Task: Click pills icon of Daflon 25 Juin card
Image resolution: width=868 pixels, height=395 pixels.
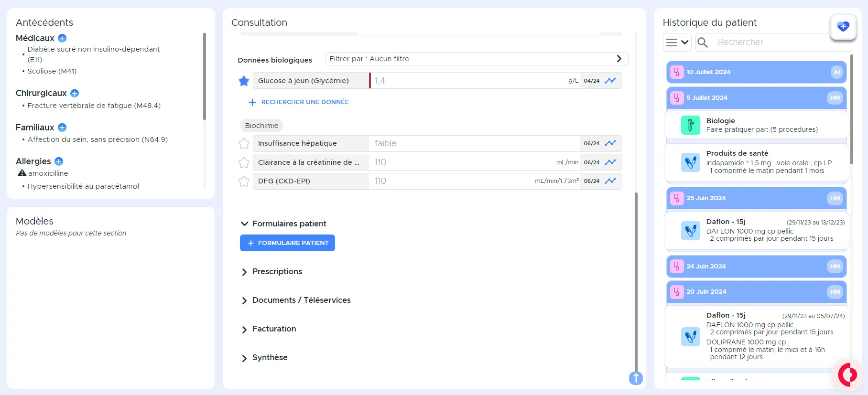Action: (x=690, y=231)
